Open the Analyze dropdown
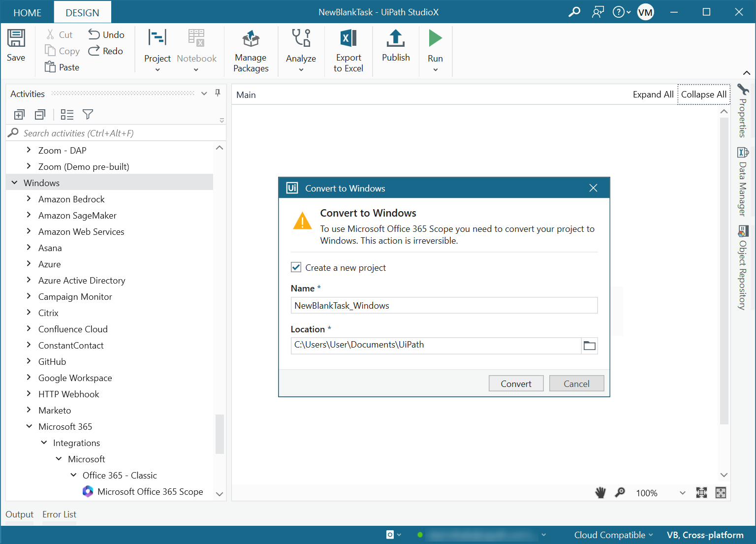The width and height of the screenshot is (756, 544). pos(301,69)
